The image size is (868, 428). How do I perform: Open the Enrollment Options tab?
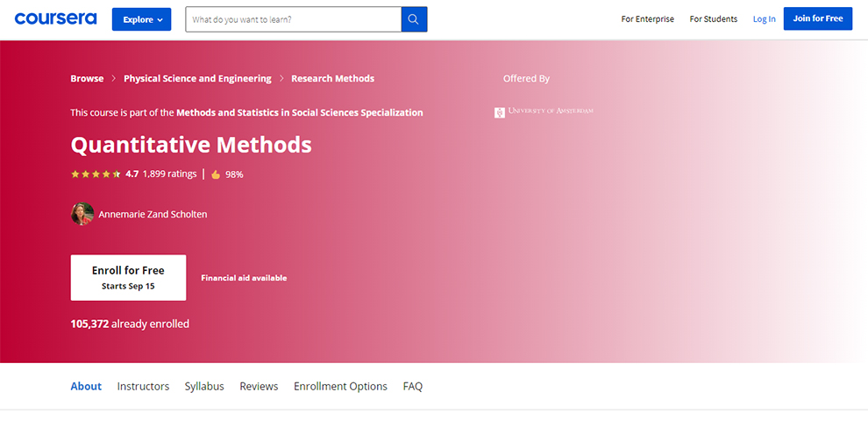tap(340, 387)
